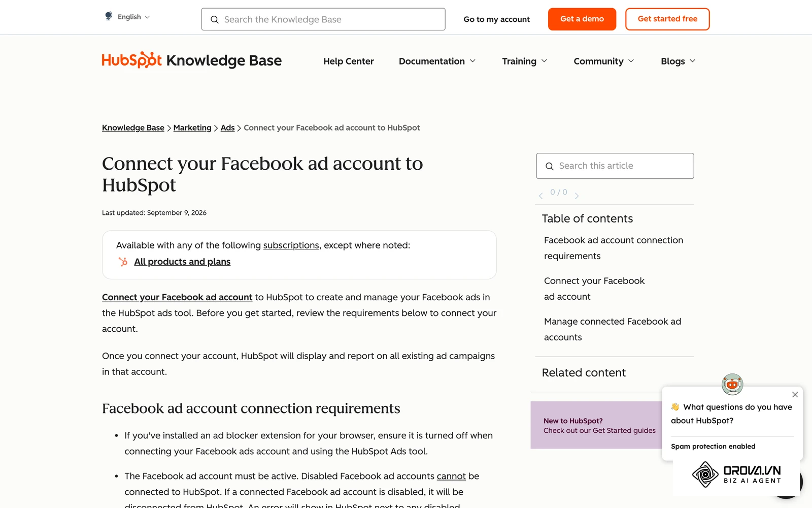Image resolution: width=812 pixels, height=508 pixels.
Task: Open the Help Center menu item
Action: click(x=349, y=61)
